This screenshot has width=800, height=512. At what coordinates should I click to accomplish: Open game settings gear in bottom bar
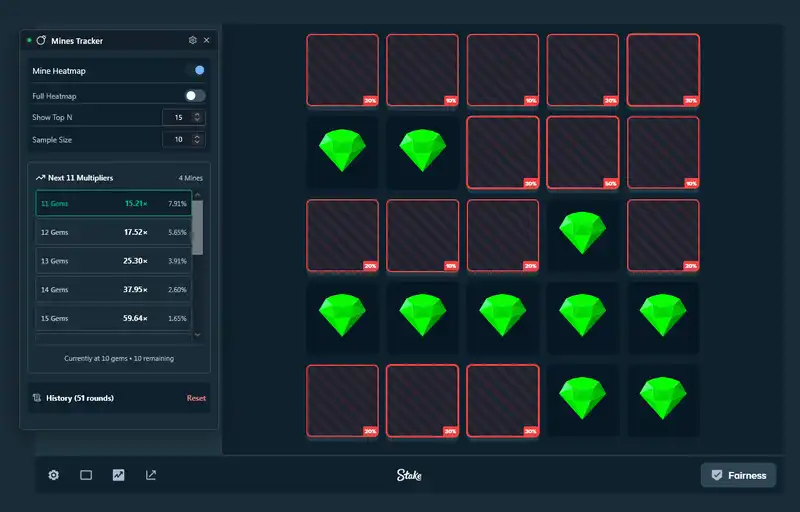54,475
